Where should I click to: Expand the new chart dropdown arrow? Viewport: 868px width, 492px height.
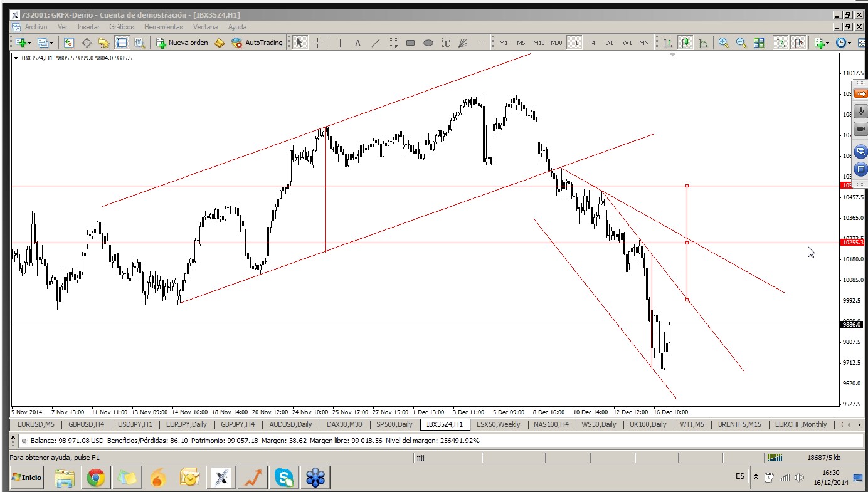point(30,43)
